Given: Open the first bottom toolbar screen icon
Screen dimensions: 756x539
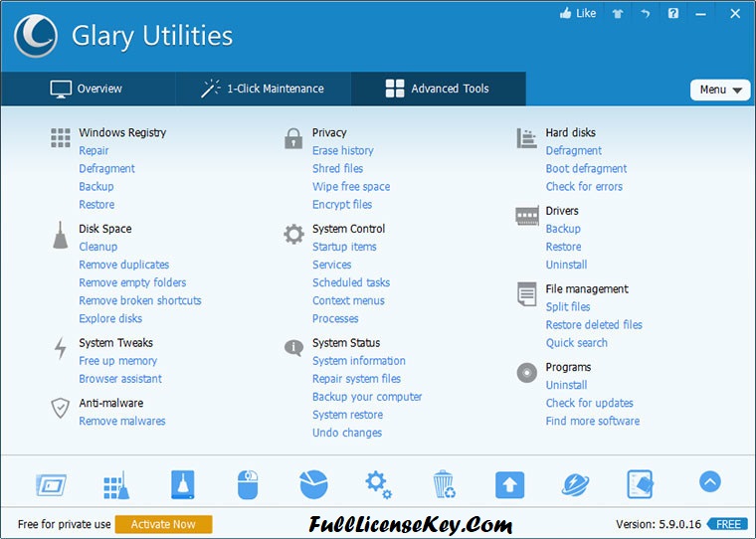Looking at the screenshot, I should [x=51, y=484].
